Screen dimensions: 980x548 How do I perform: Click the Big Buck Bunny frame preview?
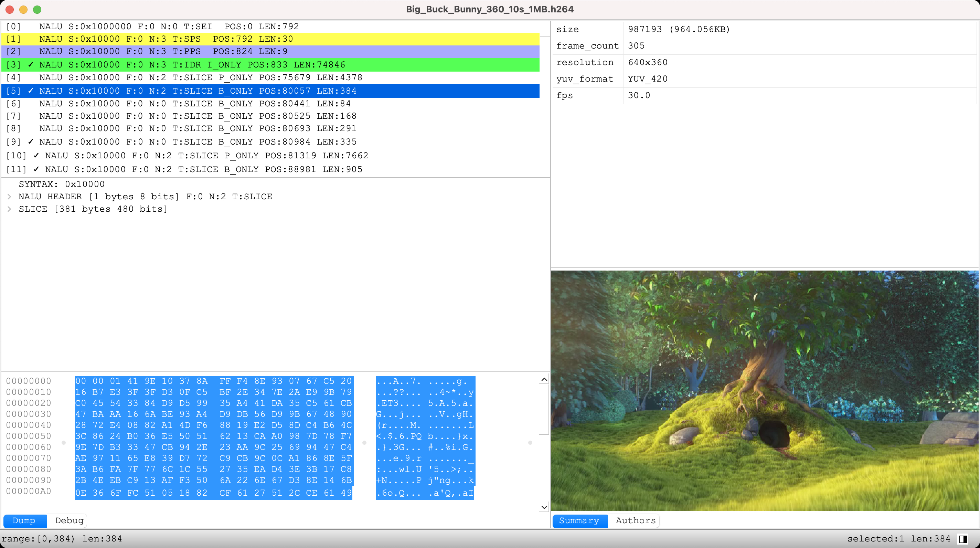765,390
